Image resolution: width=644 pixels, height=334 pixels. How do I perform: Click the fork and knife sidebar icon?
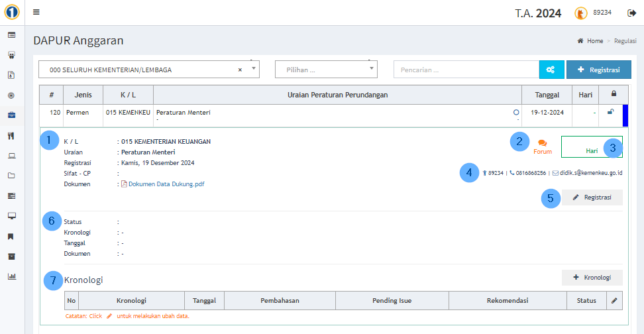click(x=11, y=136)
